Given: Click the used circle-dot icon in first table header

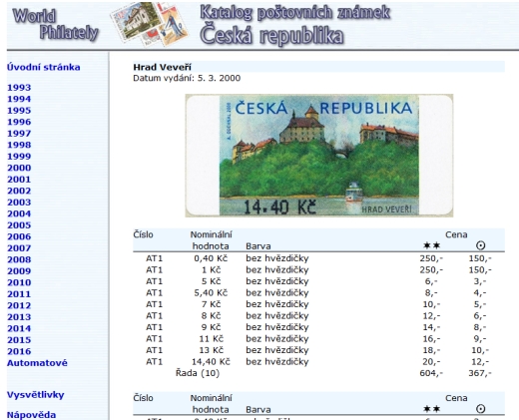Looking at the screenshot, I should 480,245.
